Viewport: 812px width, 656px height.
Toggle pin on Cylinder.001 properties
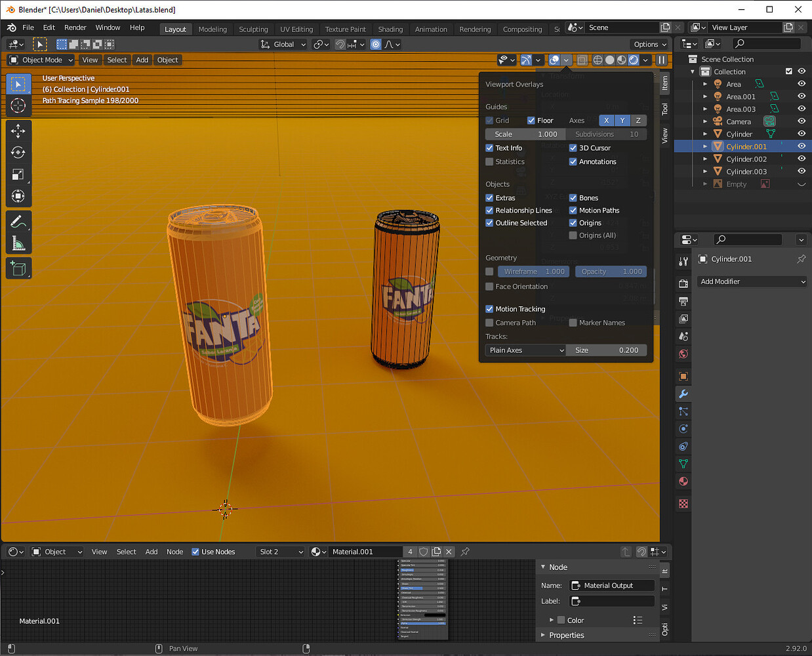801,259
